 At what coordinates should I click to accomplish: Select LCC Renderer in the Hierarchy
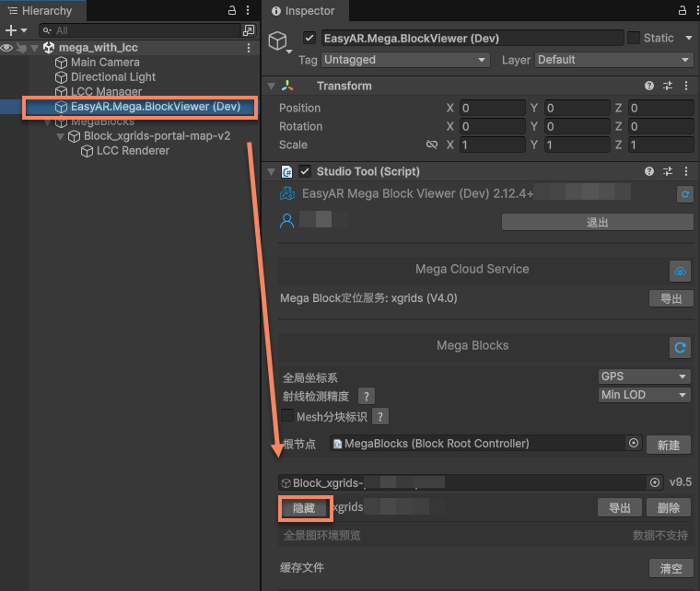tap(133, 151)
